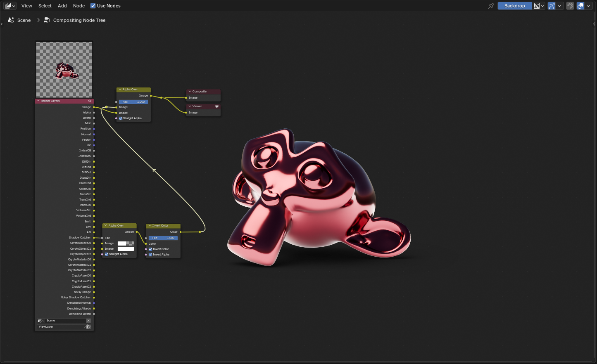Click the Shadow Catcher output socket
Viewport: 597px width, 364px height.
pos(94,238)
